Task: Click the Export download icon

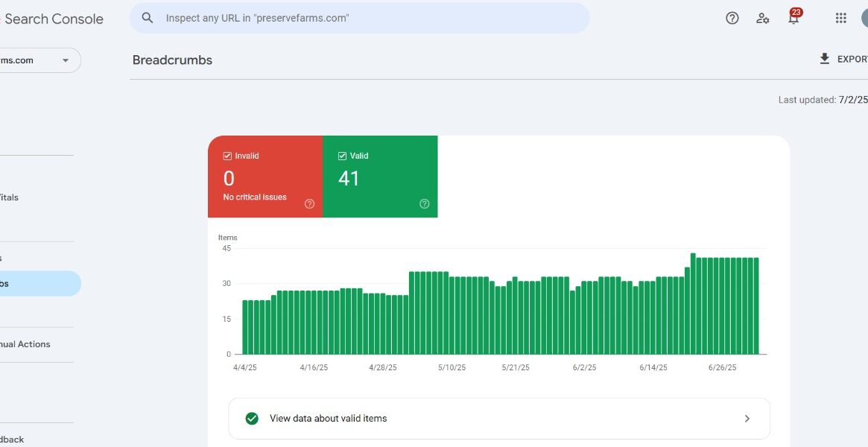Action: click(x=824, y=59)
